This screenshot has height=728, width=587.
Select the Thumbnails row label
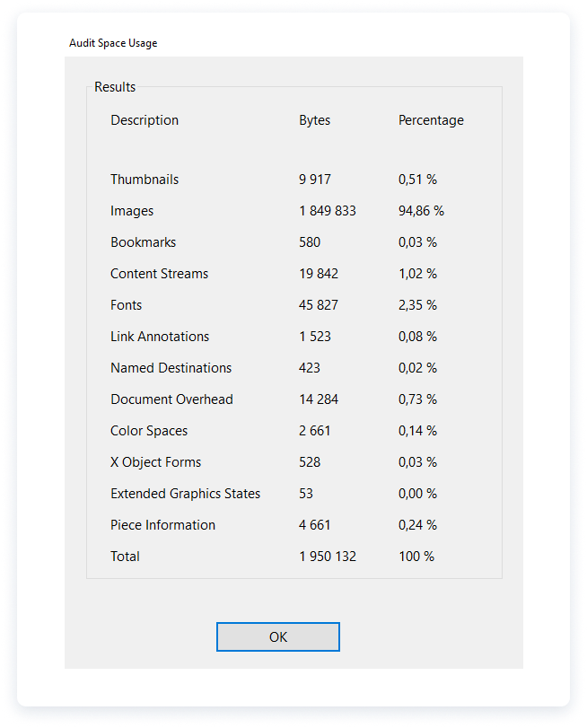[145, 180]
